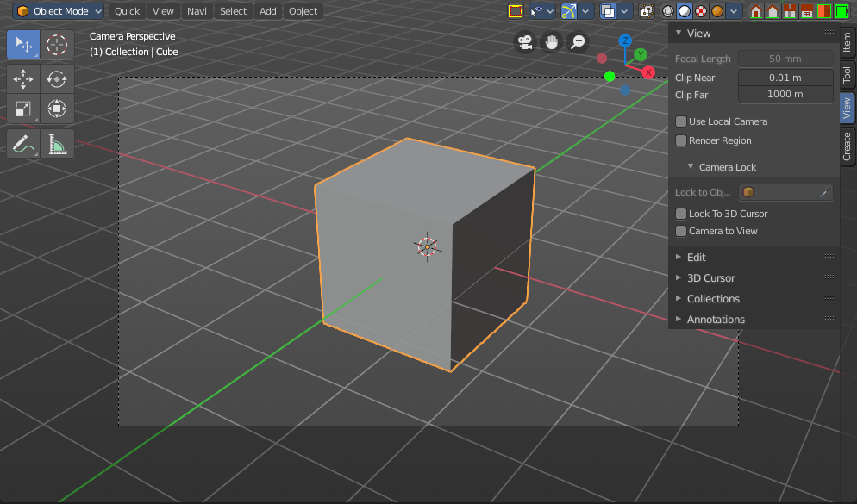Activate the Measure tool

pyautogui.click(x=57, y=144)
